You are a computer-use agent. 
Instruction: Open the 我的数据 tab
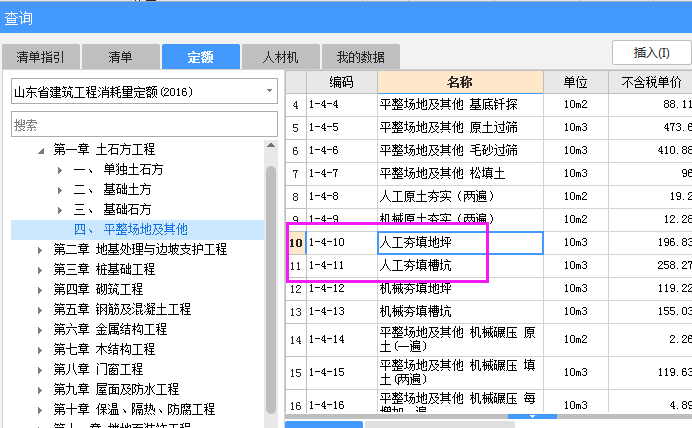point(361,57)
